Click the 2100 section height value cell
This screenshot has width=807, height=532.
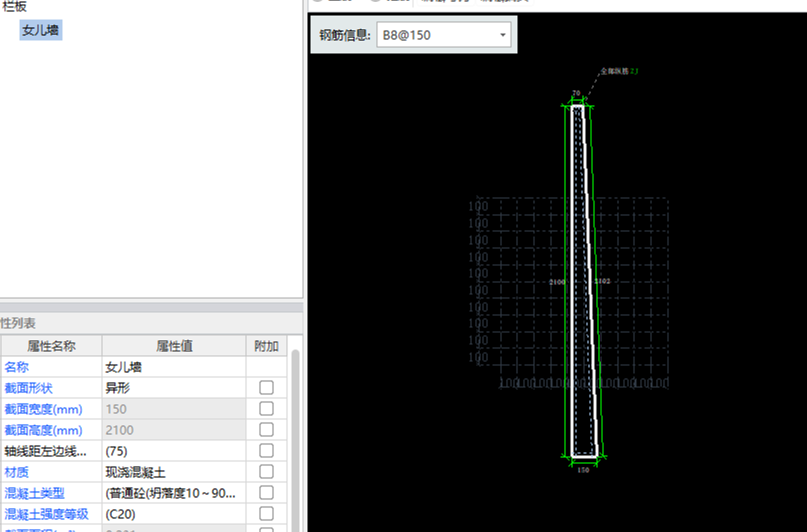click(174, 430)
